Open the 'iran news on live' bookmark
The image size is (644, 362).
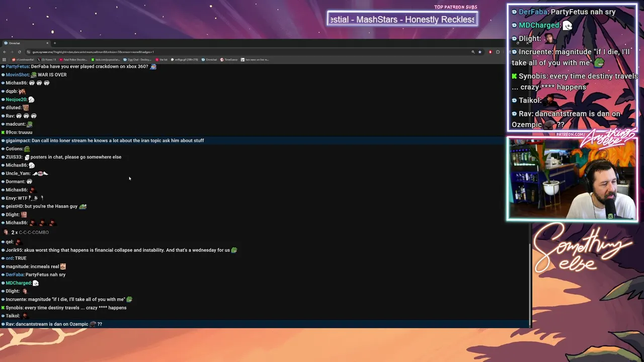tap(255, 59)
